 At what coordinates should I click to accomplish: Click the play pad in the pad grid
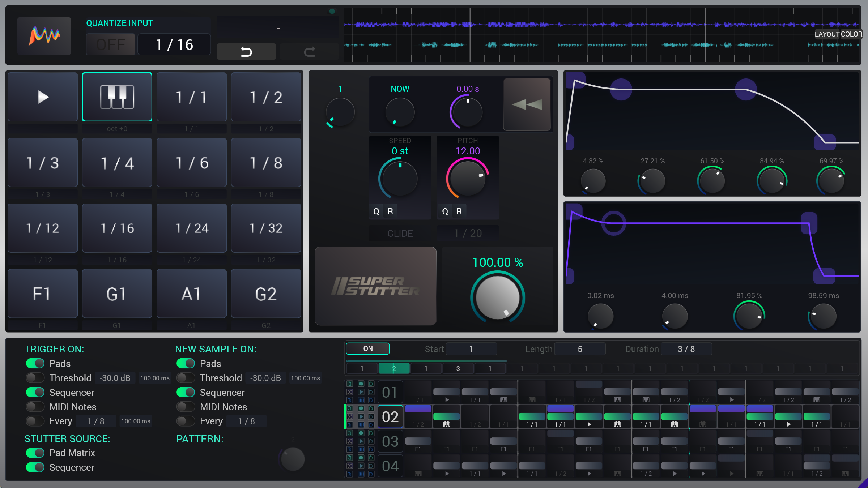click(x=42, y=97)
